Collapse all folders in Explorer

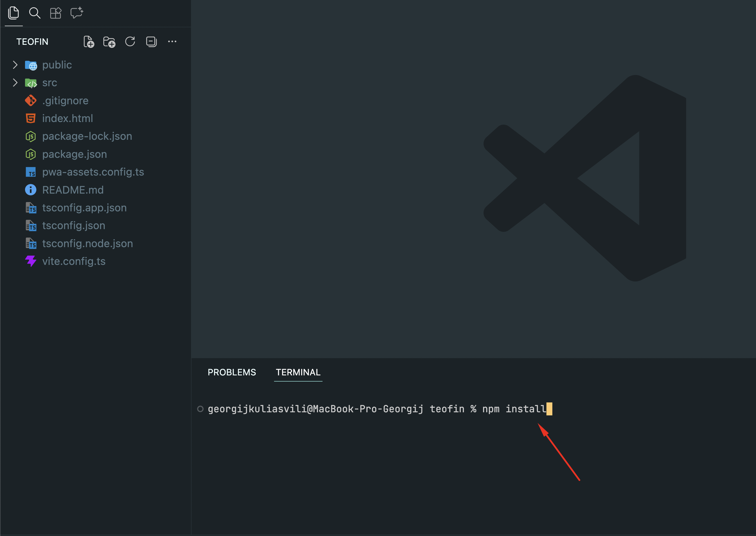click(x=151, y=42)
